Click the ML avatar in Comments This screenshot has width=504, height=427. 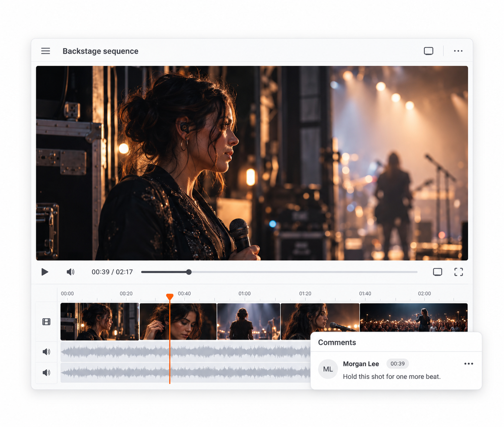328,369
